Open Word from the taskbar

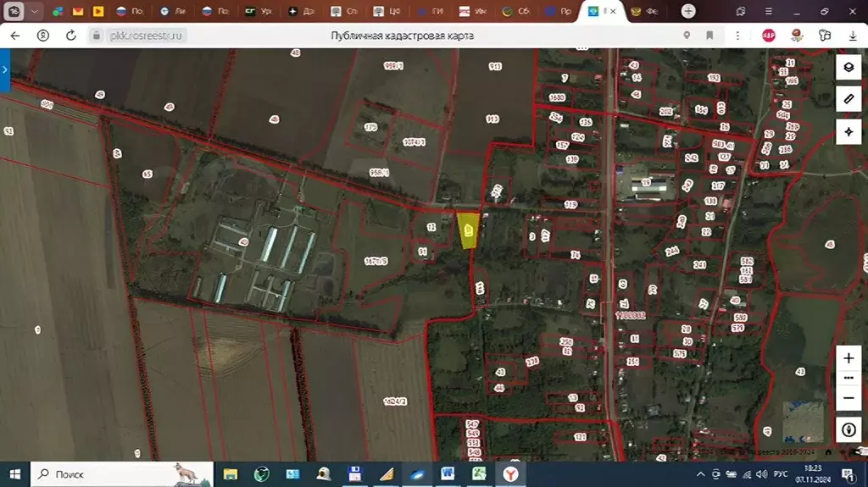[x=448, y=474]
